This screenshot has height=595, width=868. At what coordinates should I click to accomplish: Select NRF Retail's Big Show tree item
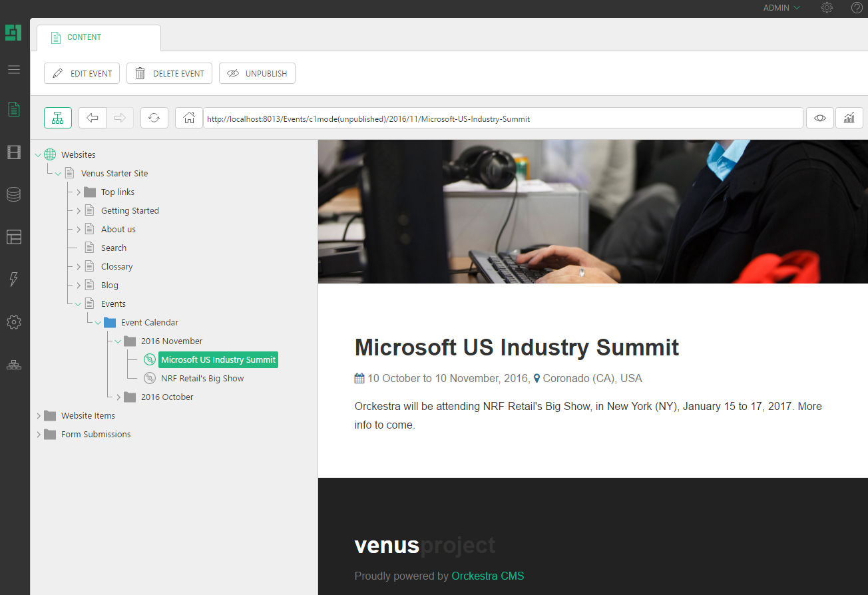[x=202, y=379]
